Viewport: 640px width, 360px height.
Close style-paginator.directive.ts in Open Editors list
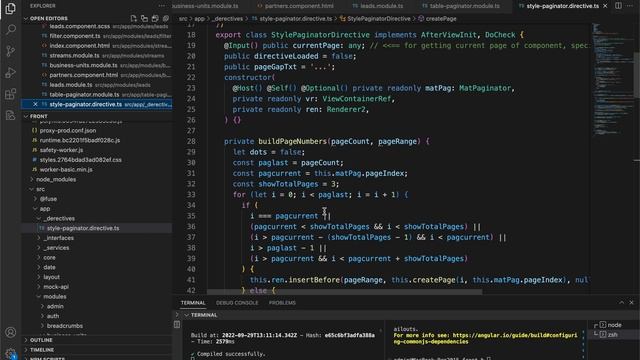35,104
